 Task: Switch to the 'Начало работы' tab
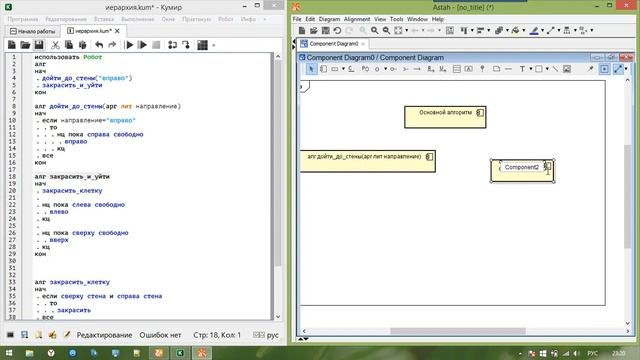pos(32,31)
